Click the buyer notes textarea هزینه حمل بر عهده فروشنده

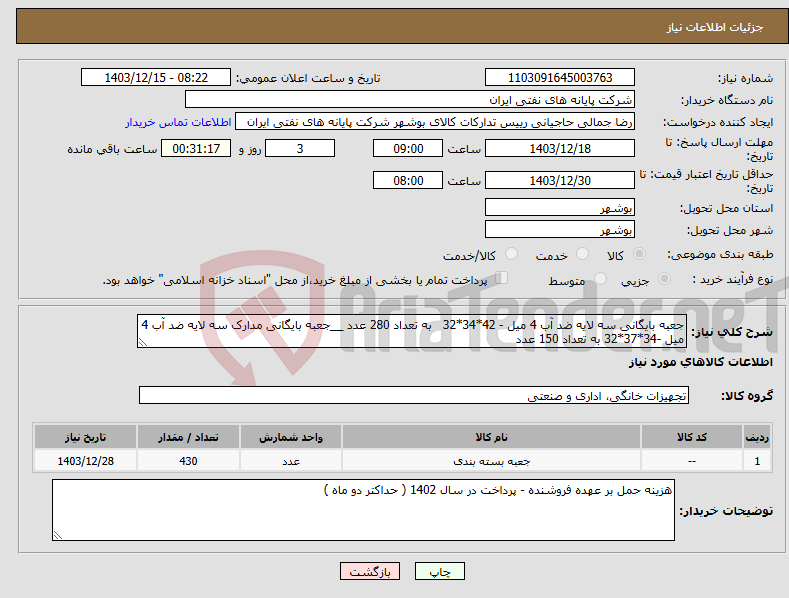tap(363, 510)
